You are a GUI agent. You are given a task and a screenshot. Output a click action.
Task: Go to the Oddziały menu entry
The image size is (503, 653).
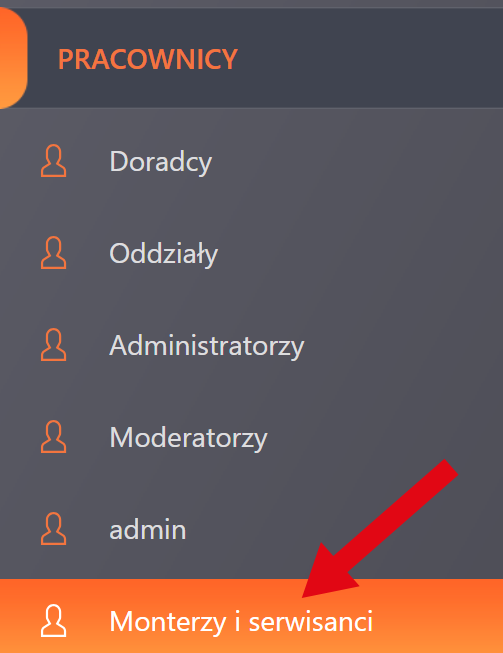click(x=163, y=253)
